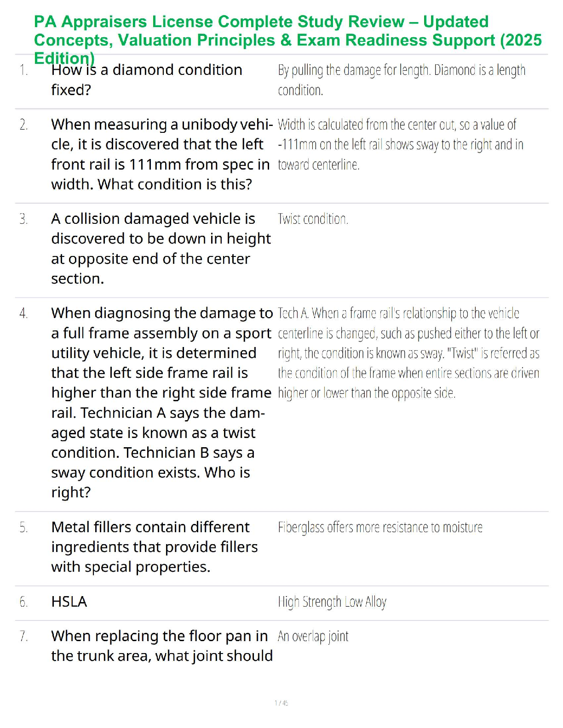The width and height of the screenshot is (563, 728).
Task: Select the 'High Strength Low Alloy' definition
Action: (x=332, y=602)
